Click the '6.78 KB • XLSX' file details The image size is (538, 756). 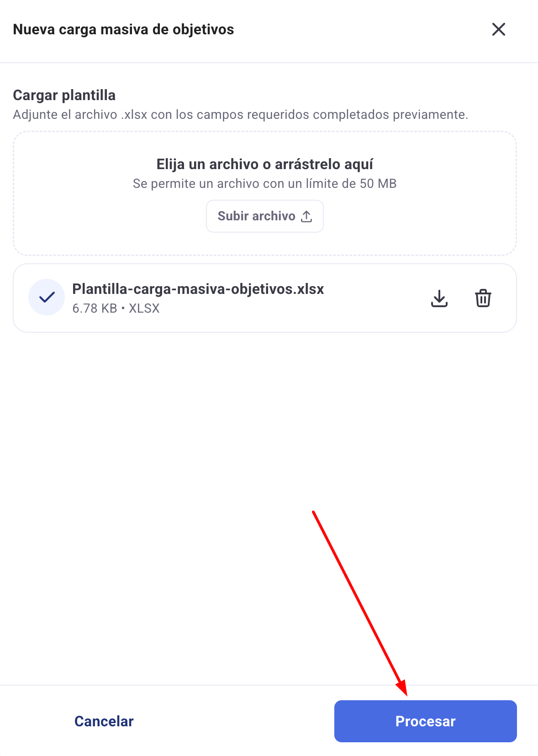click(x=116, y=309)
